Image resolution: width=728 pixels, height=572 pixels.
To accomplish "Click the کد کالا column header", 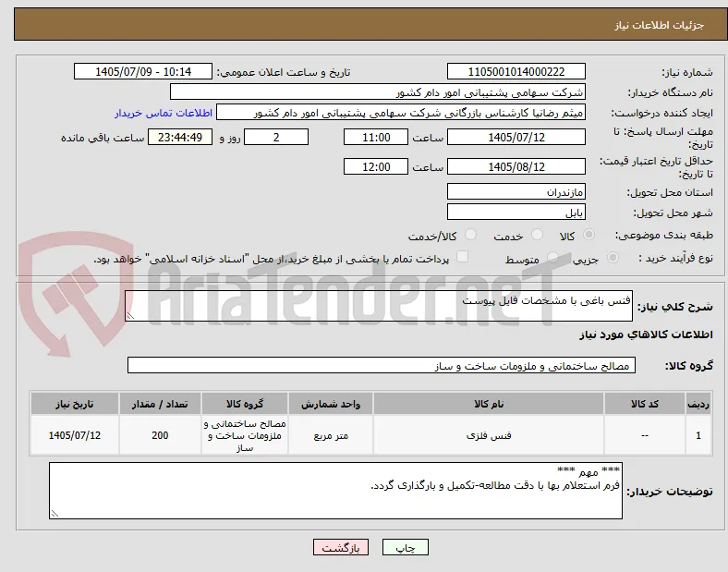I will coord(645,404).
